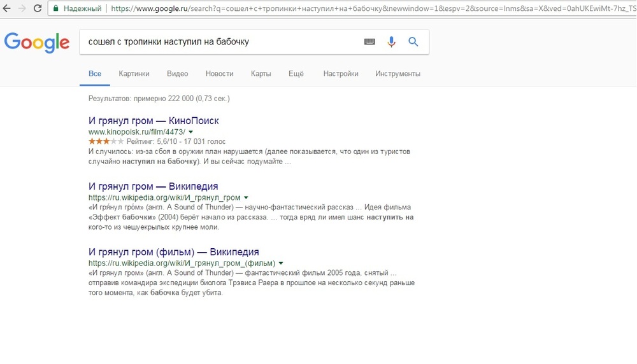Click inside the Google search query field
The image size is (637, 364).
point(217,42)
